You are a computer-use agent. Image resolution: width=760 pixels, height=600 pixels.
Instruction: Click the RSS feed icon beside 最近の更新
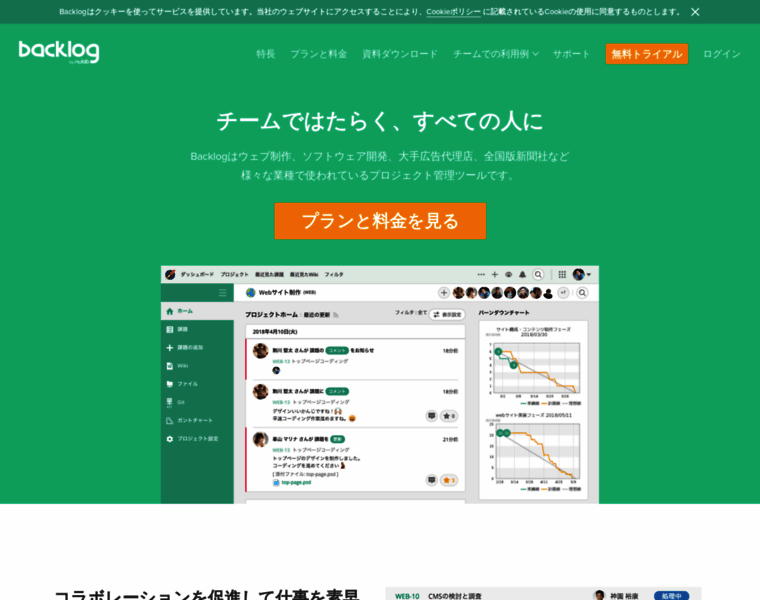pos(335,315)
